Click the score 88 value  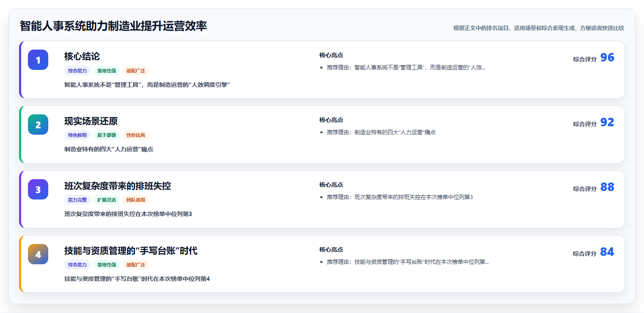click(x=607, y=187)
